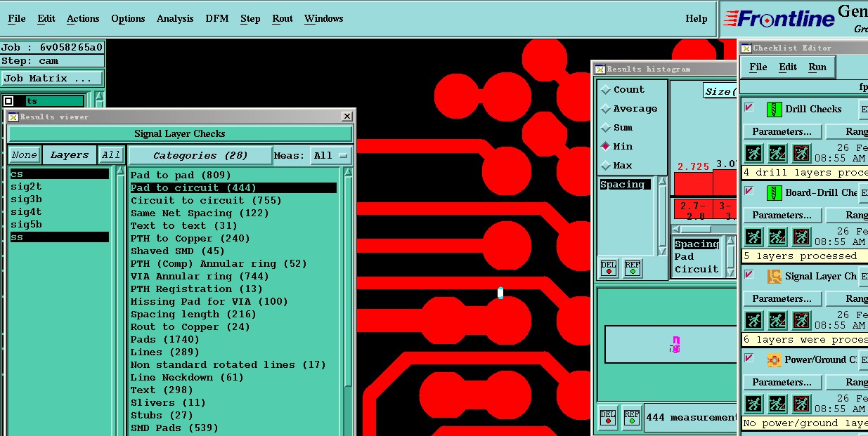Click the Signal Layer Checks icon
This screenshot has width=868, height=436.
[774, 276]
